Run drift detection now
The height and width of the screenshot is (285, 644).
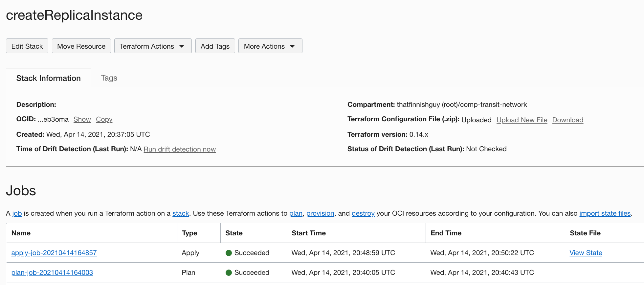tap(180, 149)
